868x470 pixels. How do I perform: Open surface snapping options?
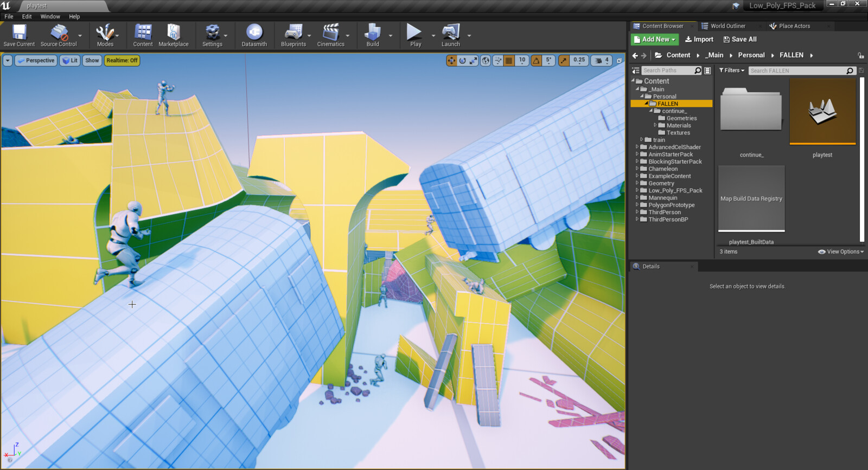497,61
